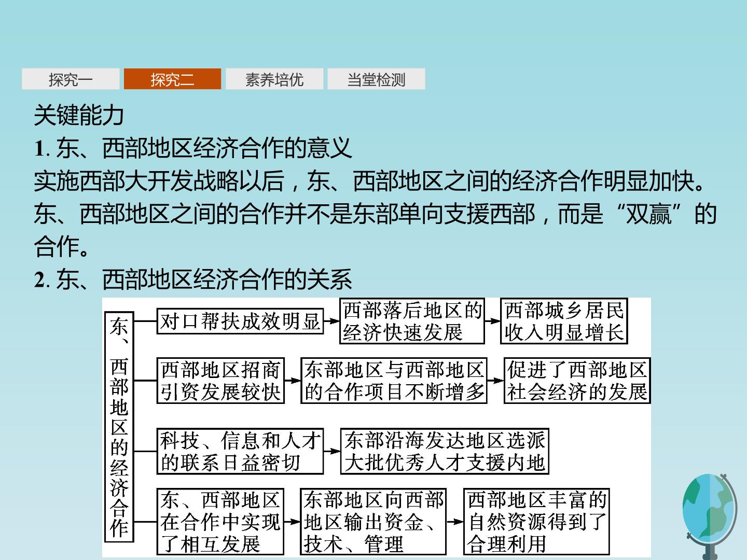The width and height of the screenshot is (747, 560).
Task: Go to the 当堂检测 tab
Action: 376,79
